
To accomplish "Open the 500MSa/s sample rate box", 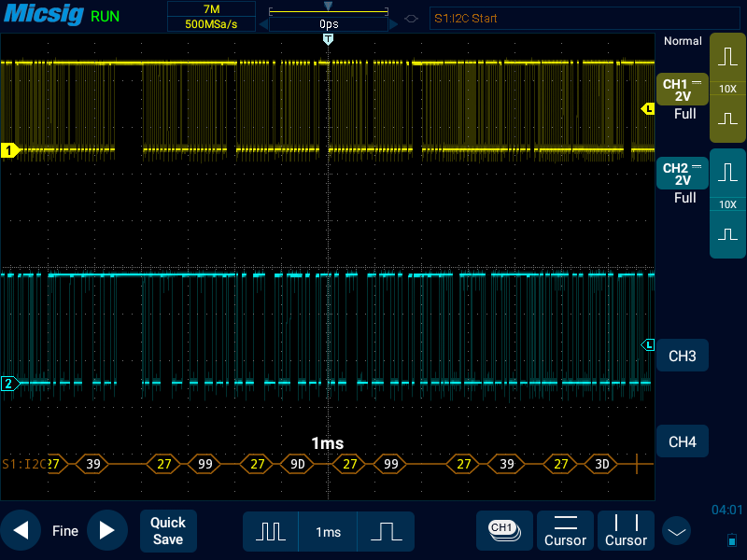I will 211,24.
